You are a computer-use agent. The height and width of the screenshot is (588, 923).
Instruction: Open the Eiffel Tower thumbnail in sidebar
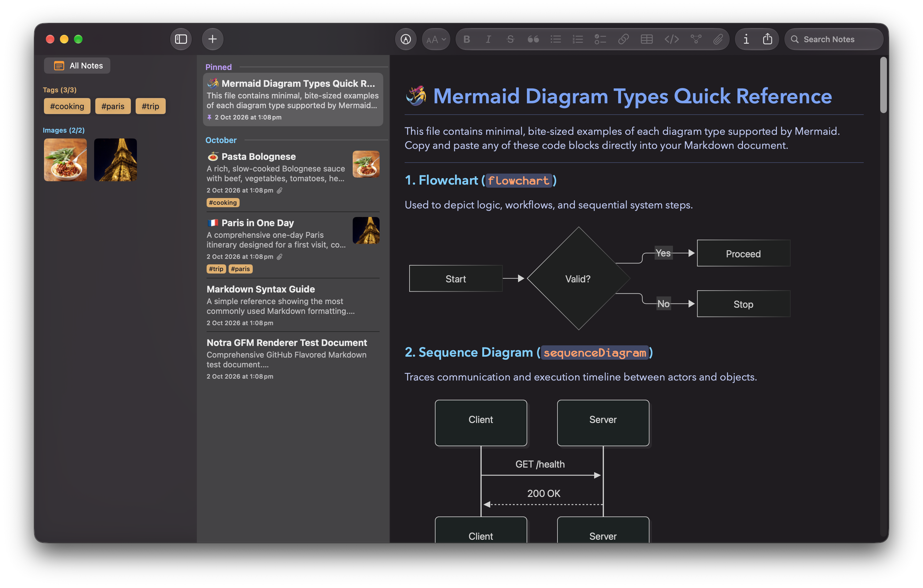tap(116, 160)
